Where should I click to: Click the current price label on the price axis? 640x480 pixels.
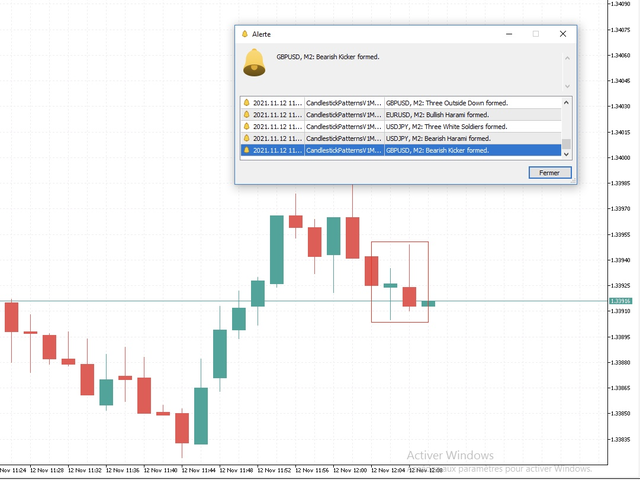[621, 301]
